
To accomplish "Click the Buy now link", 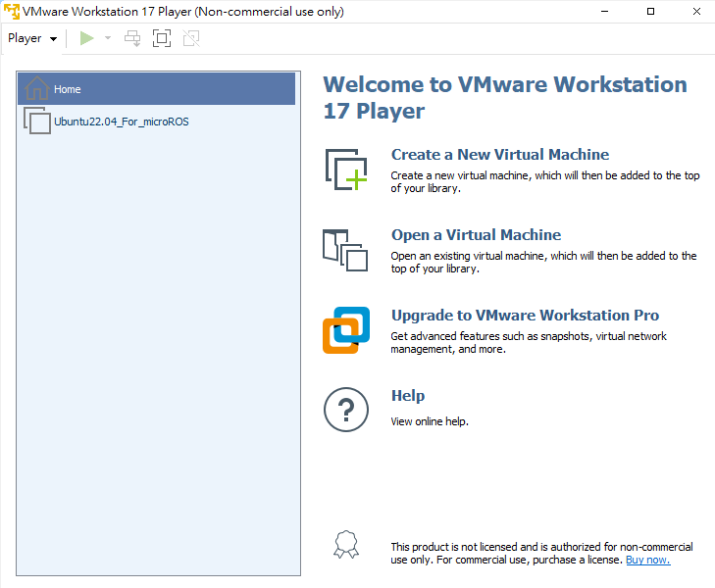I will [x=648, y=560].
